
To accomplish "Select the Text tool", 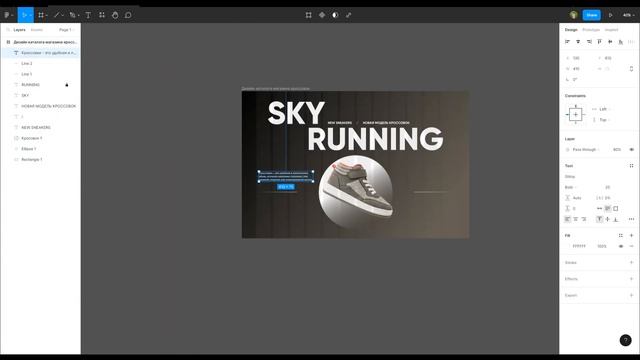I will click(x=88, y=15).
